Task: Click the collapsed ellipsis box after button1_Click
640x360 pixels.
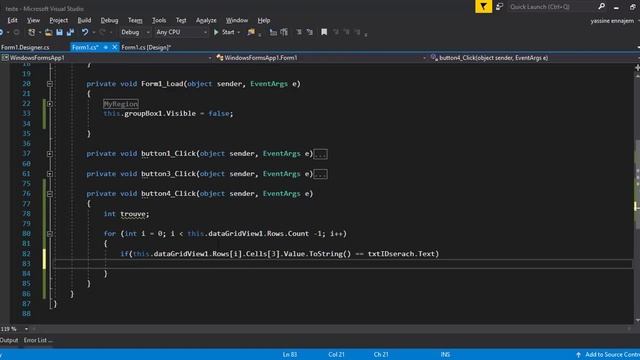Action: [320, 154]
